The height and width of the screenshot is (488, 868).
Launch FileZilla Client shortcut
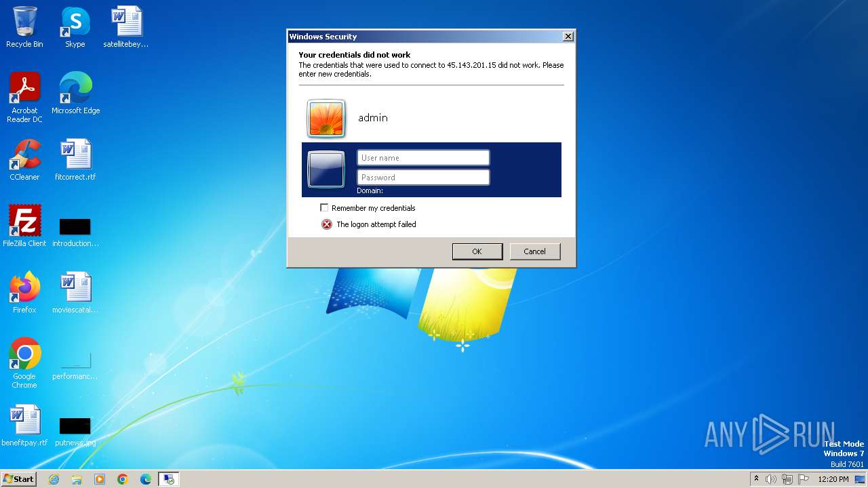pos(24,226)
